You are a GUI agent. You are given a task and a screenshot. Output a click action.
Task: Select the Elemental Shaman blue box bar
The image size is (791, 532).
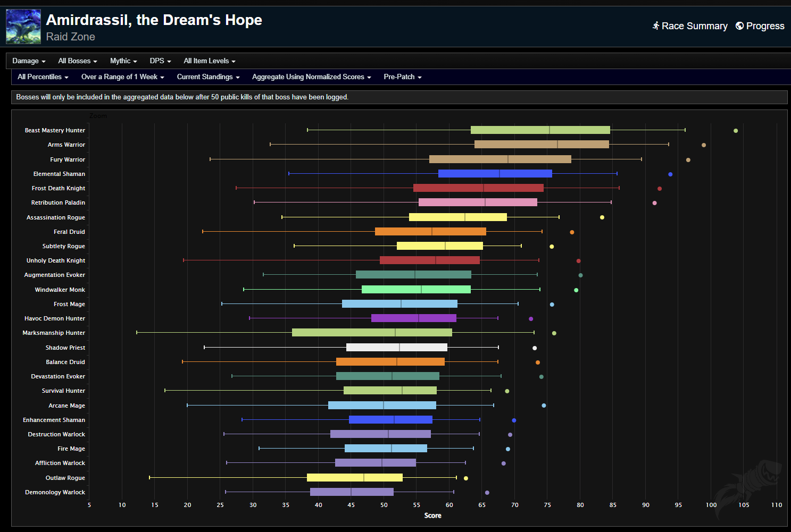(495, 174)
